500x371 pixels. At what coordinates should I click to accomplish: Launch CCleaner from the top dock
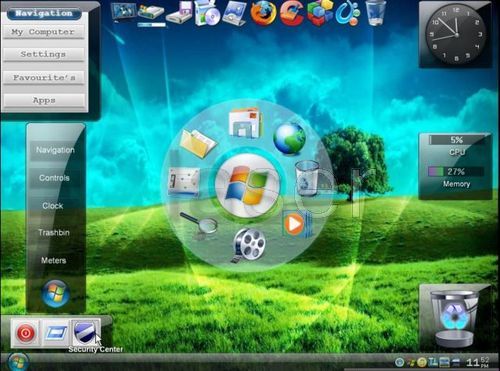[x=292, y=13]
